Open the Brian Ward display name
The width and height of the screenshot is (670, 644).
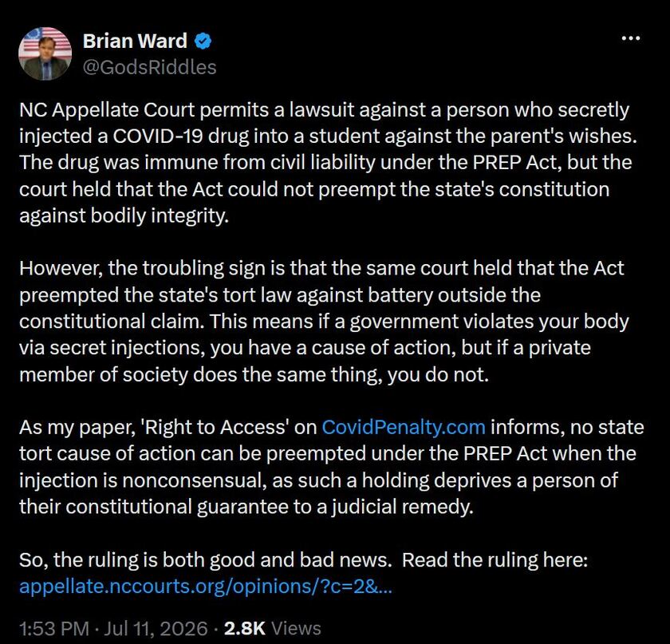coord(135,41)
